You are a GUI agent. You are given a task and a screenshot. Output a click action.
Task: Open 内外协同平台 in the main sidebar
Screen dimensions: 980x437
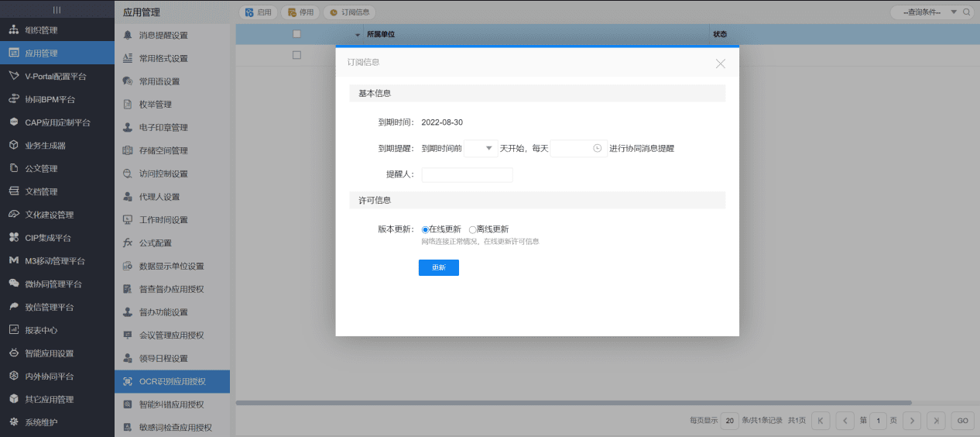click(57, 377)
